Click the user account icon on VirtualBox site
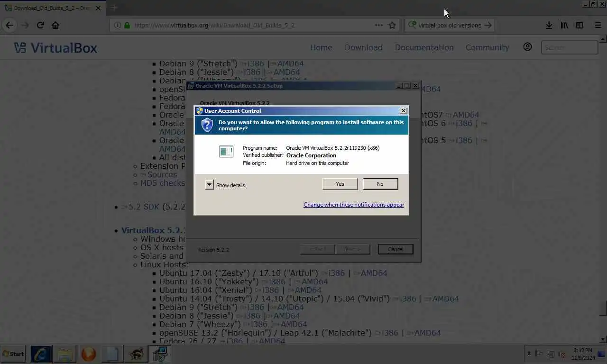Screen dimensions: 607x364 tap(527, 47)
